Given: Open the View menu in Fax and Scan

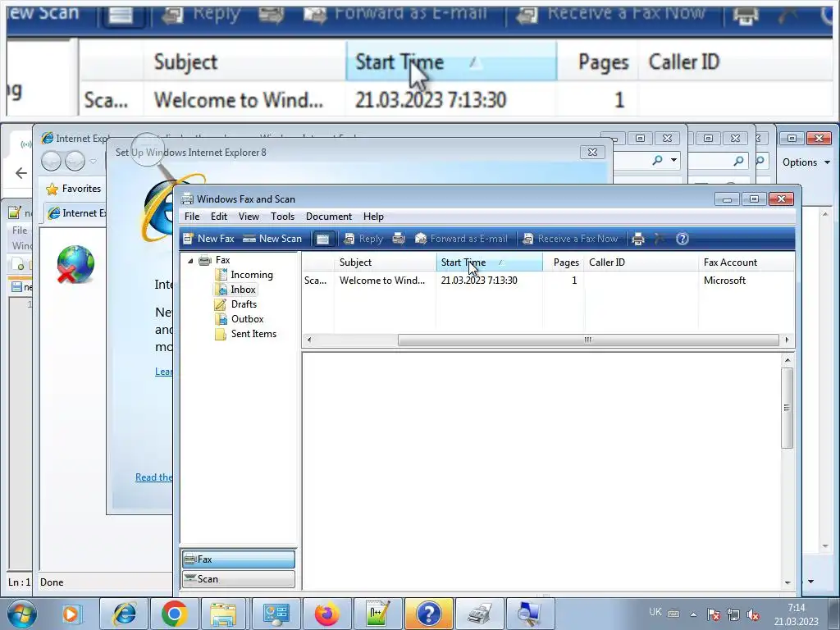Looking at the screenshot, I should click(x=249, y=217).
